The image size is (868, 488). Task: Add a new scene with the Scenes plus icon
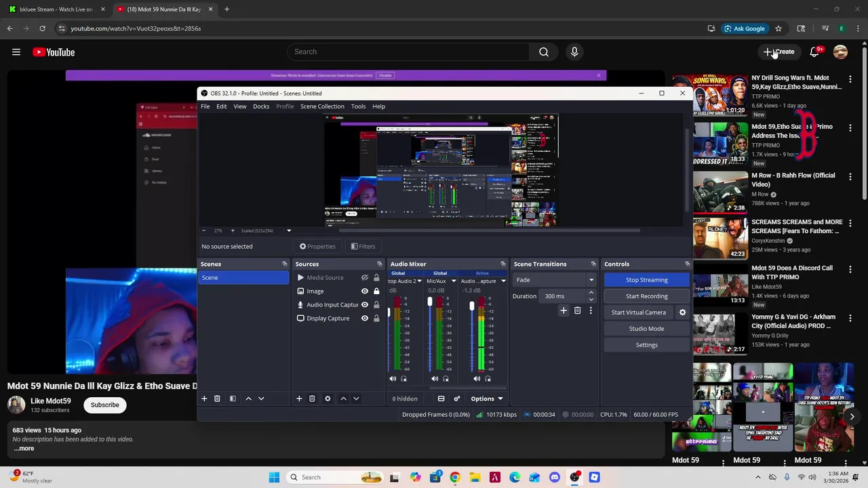(204, 399)
